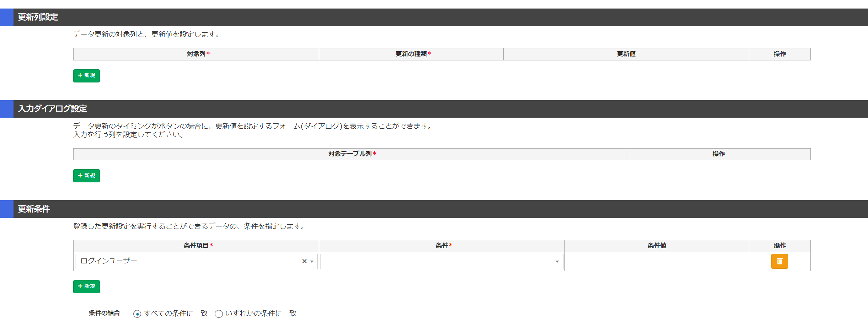Select the すべての条件に一致 radio button
Image resolution: width=868 pixels, height=321 pixels.
[138, 314]
